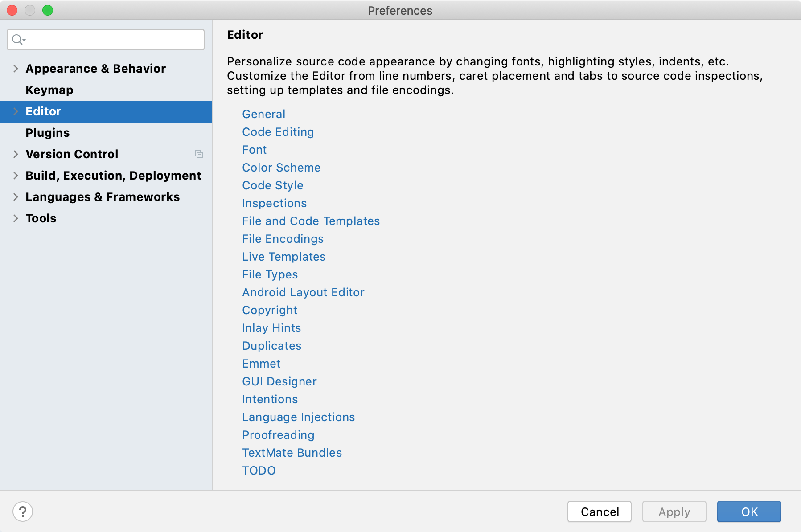Image resolution: width=801 pixels, height=532 pixels.
Task: Select the Keymap settings page
Action: pos(49,90)
